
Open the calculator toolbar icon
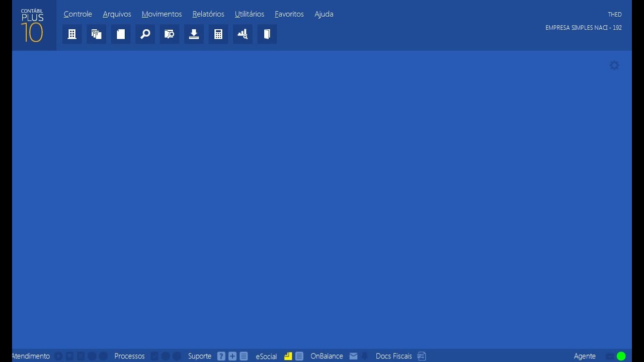218,34
